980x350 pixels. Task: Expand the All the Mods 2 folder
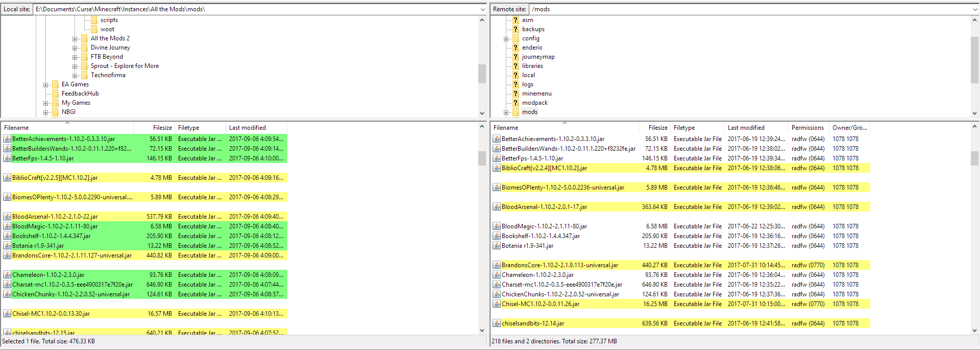pos(75,39)
